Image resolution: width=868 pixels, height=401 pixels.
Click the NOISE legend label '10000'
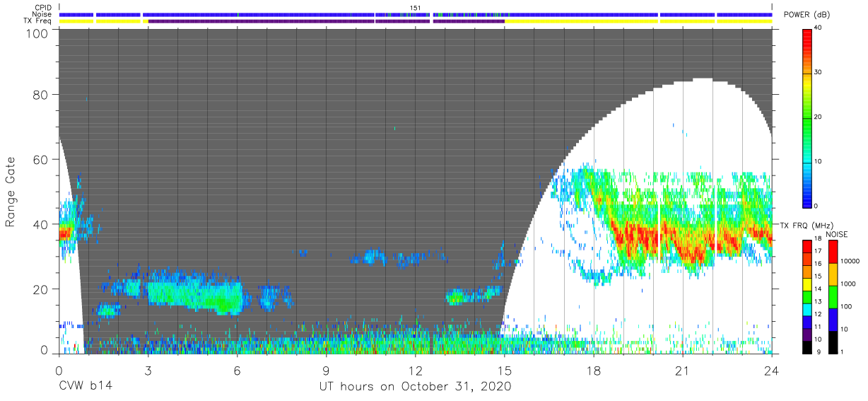point(850,262)
